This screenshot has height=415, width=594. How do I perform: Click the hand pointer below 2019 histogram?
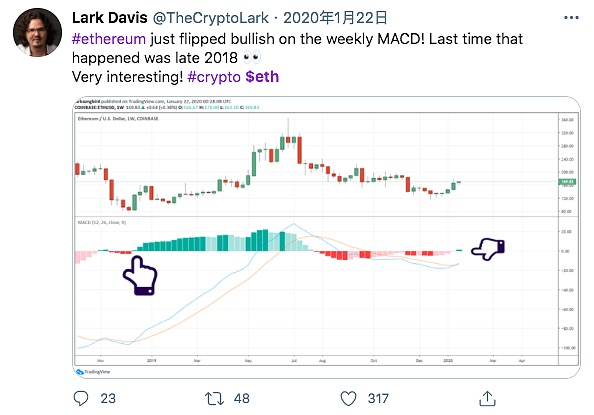(140, 275)
